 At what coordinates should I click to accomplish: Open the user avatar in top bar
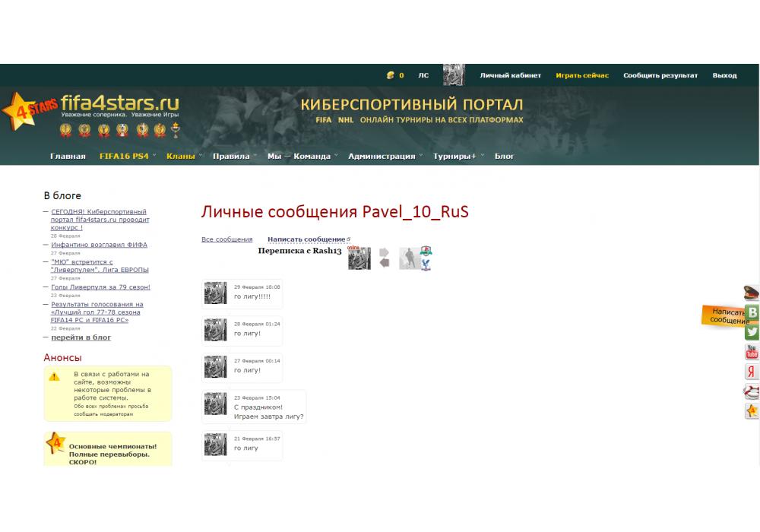coord(454,75)
